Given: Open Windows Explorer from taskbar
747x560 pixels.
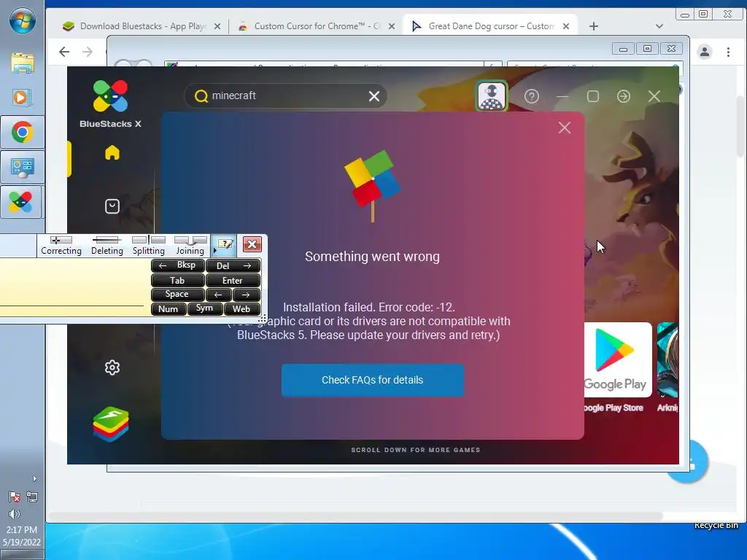Looking at the screenshot, I should click(23, 63).
